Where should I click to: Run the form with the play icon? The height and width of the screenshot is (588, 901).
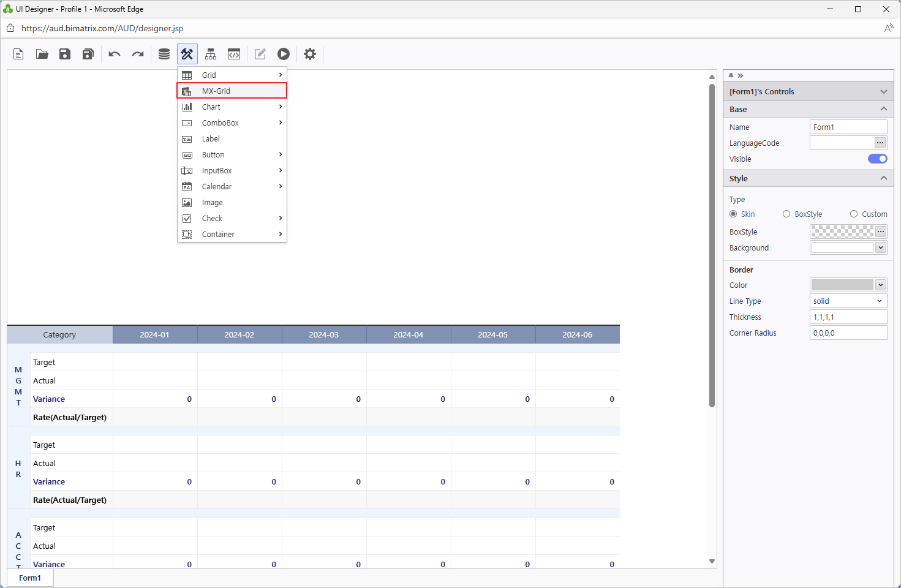283,54
